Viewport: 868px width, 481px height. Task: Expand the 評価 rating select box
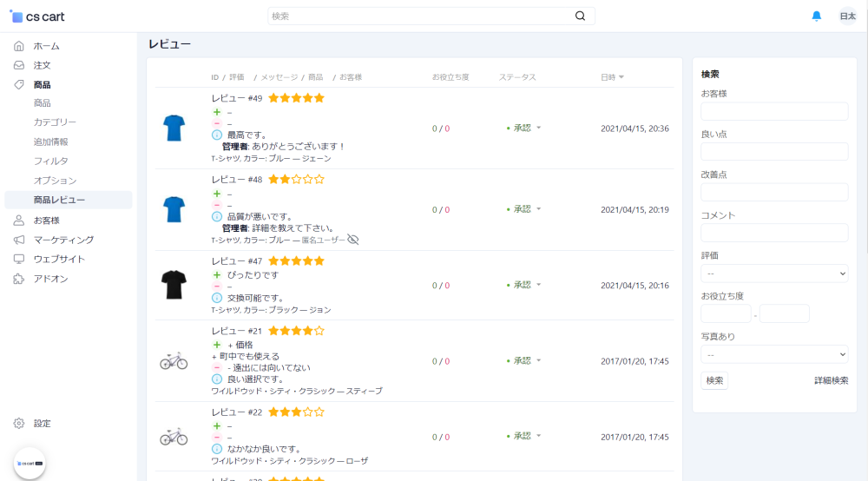pyautogui.click(x=774, y=273)
